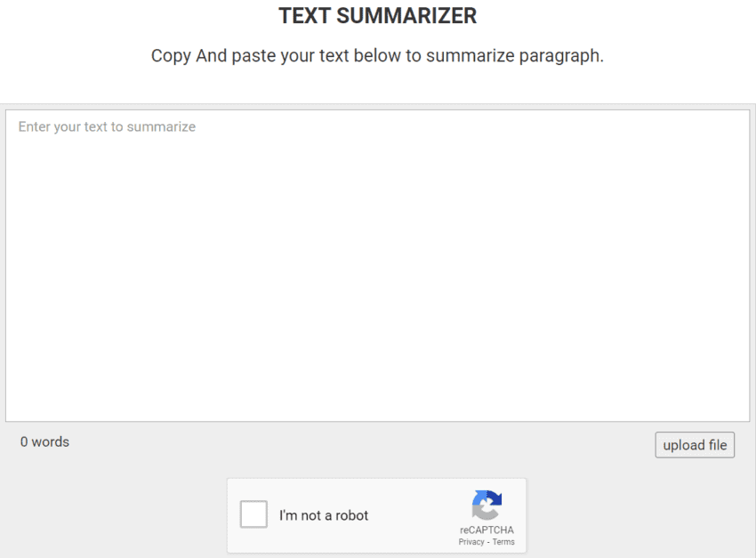Click the copy and paste instruction text
Screen dimensions: 756x558
coord(377,55)
